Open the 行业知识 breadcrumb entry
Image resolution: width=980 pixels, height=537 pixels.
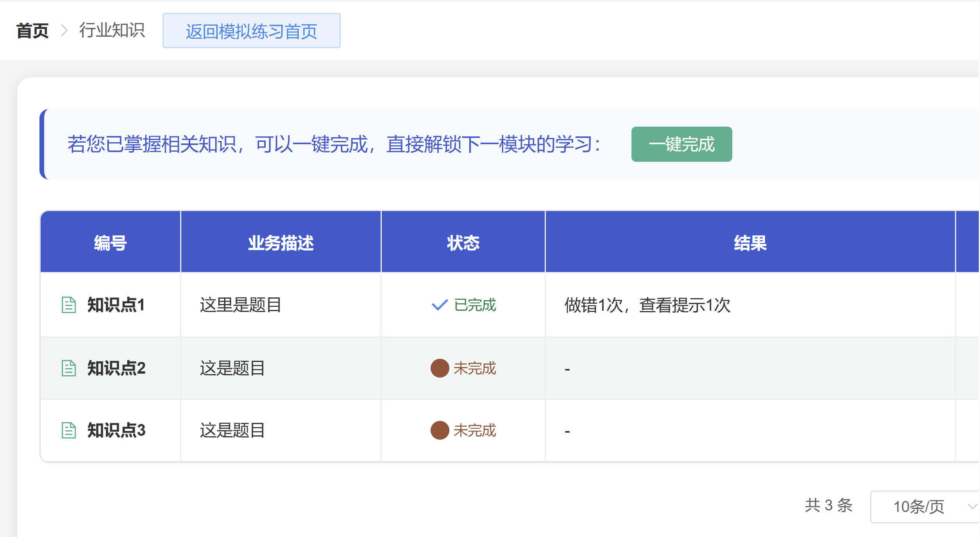pos(112,30)
